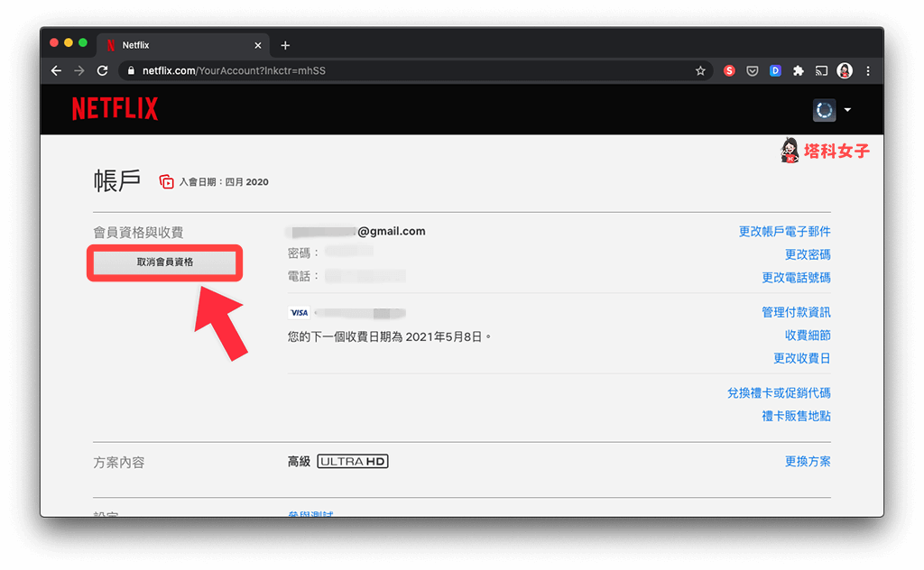Click the VISA card icon next to payment info
Viewport: 924px width, 570px height.
point(298,312)
